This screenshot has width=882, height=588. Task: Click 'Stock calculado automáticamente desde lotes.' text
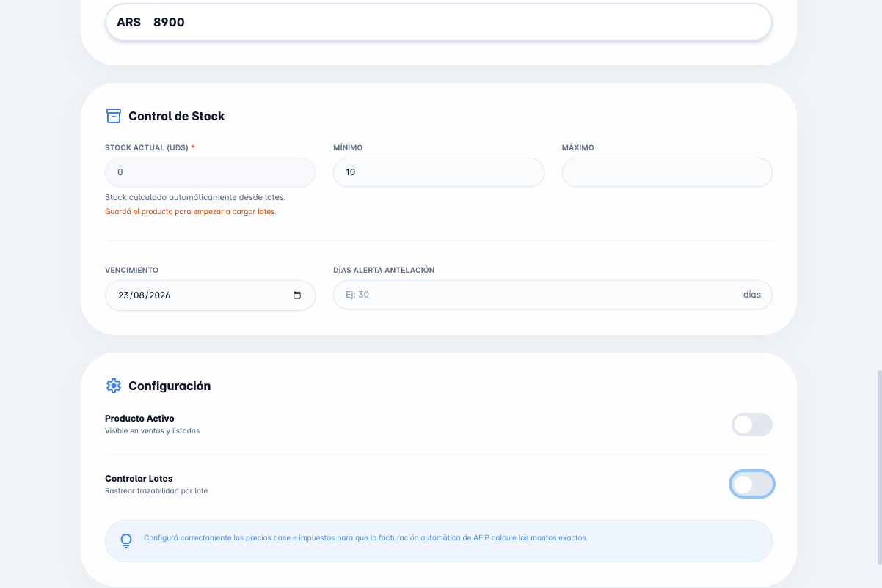tap(195, 197)
